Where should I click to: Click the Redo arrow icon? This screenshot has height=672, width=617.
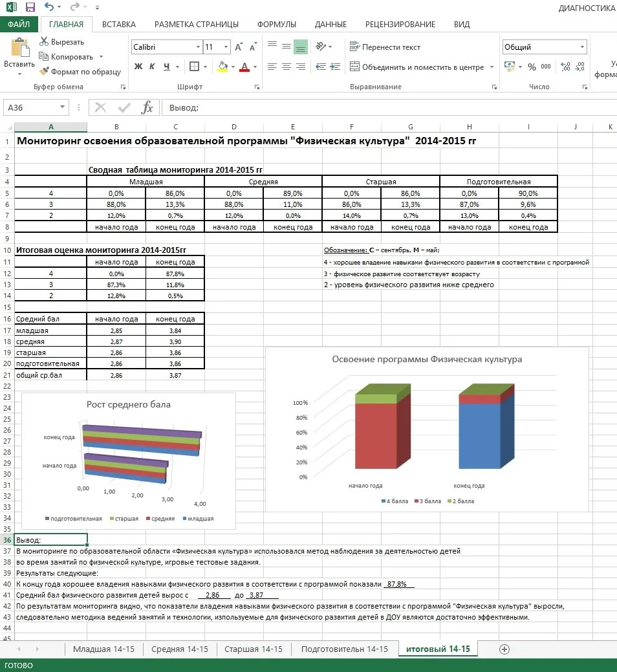[74, 7]
